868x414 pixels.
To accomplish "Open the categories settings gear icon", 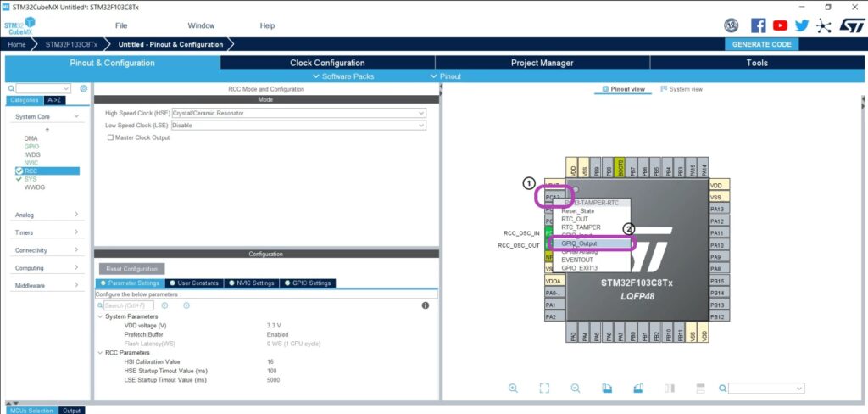I will tap(83, 88).
